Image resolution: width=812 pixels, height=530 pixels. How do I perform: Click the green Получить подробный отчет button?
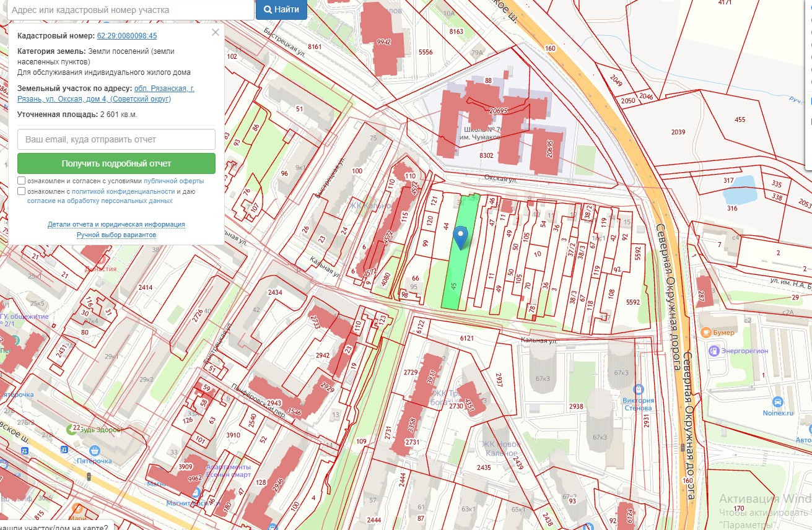pos(116,163)
